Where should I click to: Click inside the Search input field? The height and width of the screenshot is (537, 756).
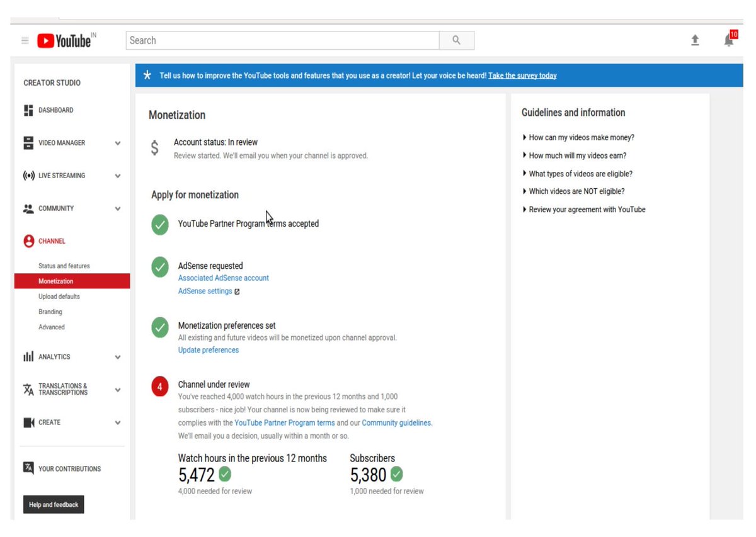point(283,40)
